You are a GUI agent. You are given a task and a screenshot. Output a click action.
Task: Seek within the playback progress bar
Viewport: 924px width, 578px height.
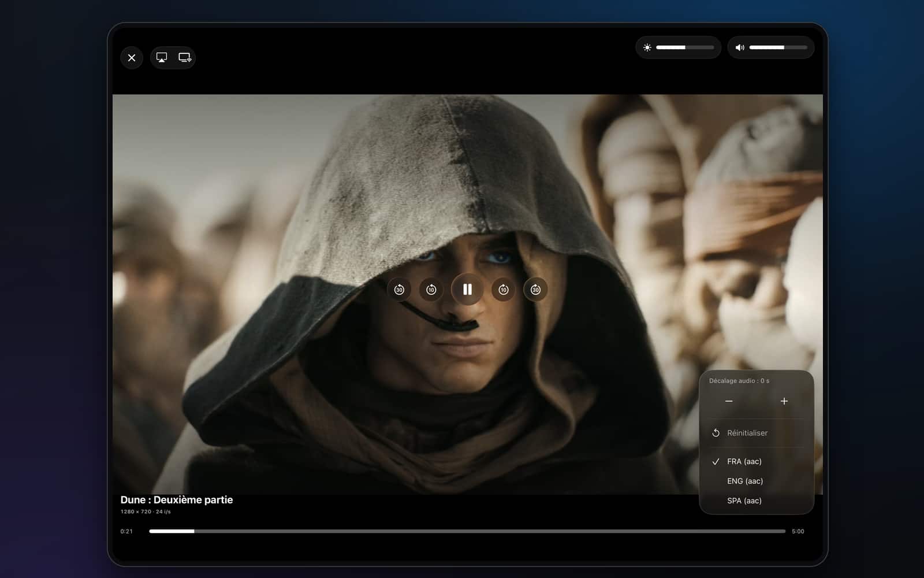(467, 531)
